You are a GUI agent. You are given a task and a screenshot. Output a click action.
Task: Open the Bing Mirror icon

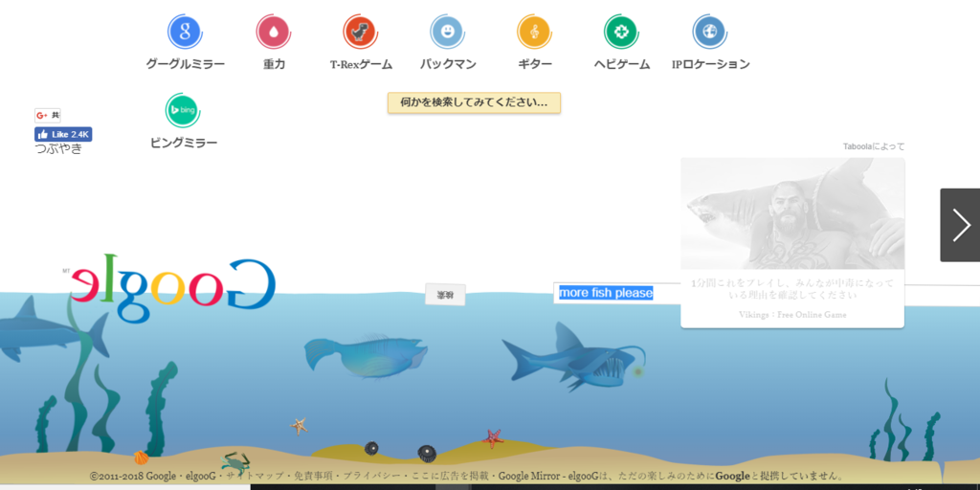183,110
